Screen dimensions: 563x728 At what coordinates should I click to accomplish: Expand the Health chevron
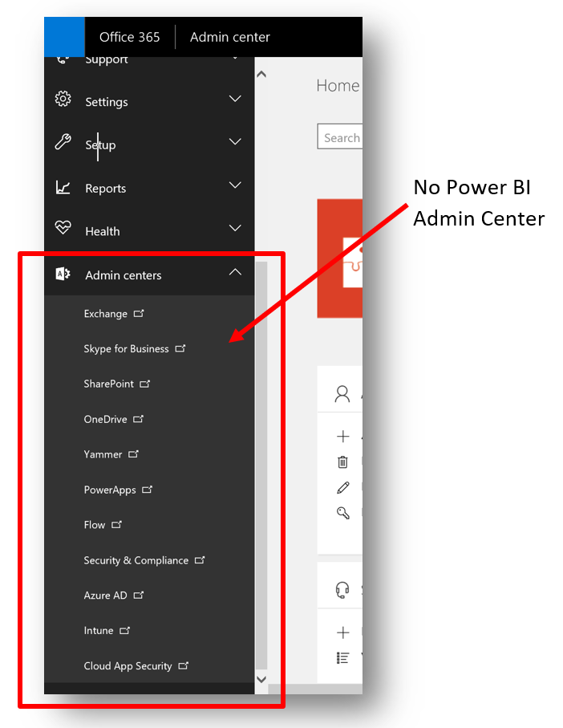point(235,228)
